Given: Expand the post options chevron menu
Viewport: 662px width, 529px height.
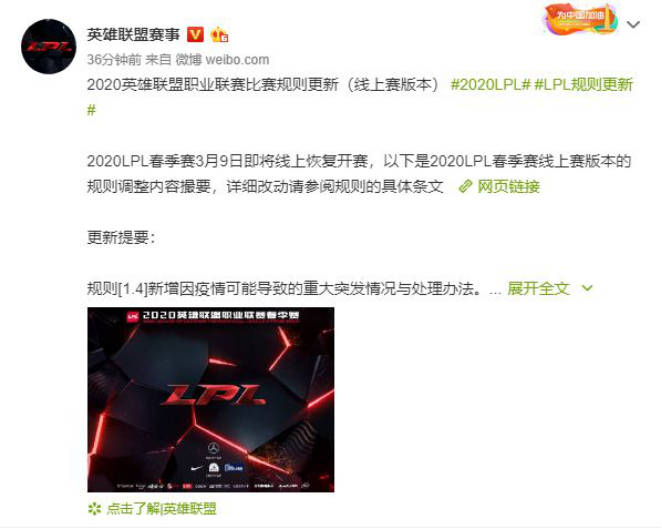Looking at the screenshot, I should pyautogui.click(x=633, y=24).
